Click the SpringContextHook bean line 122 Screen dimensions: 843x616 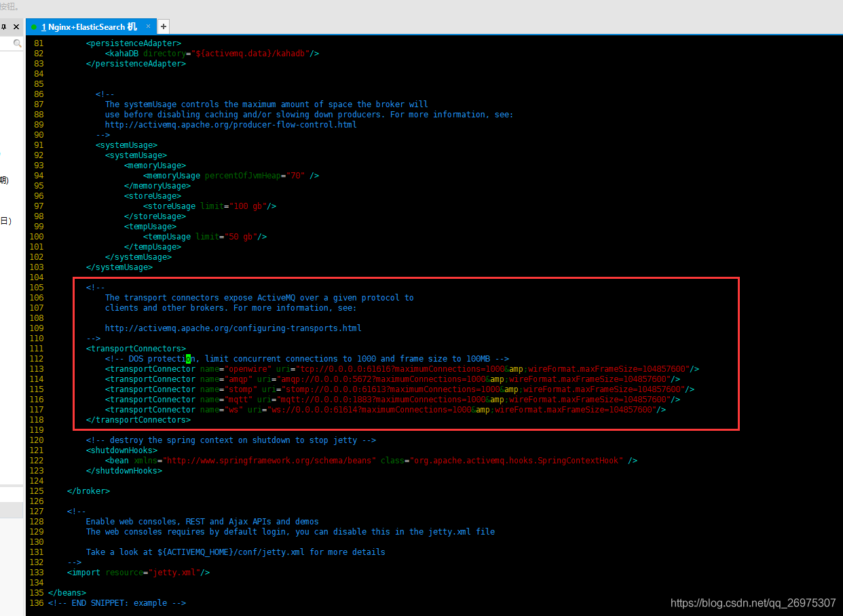click(371, 461)
